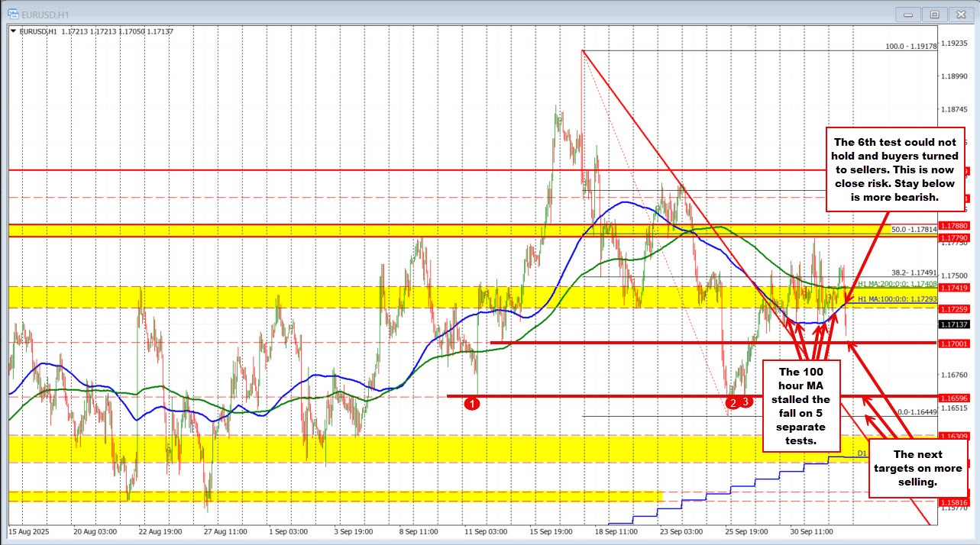Minimize the EURUSD,H1 chart window

[x=909, y=15]
